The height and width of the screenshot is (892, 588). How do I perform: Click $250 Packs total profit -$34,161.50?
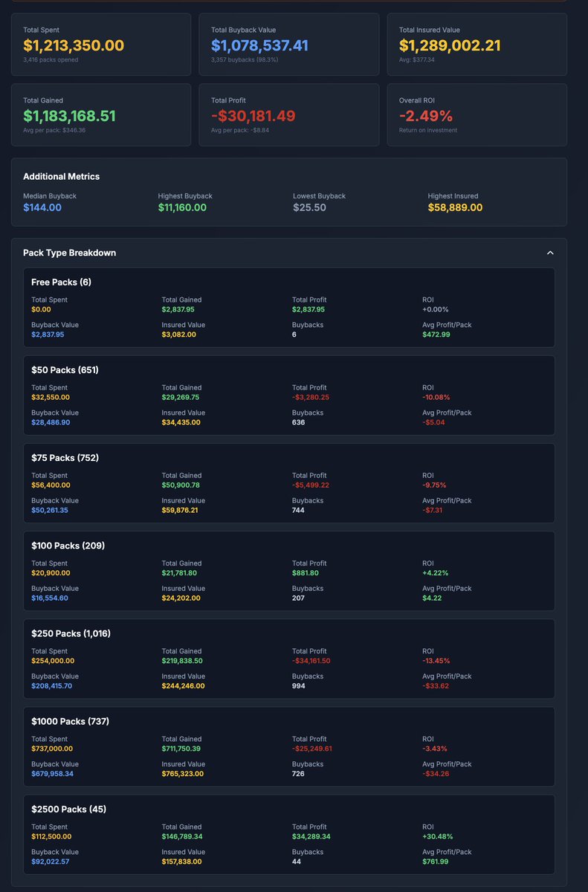pyautogui.click(x=313, y=660)
